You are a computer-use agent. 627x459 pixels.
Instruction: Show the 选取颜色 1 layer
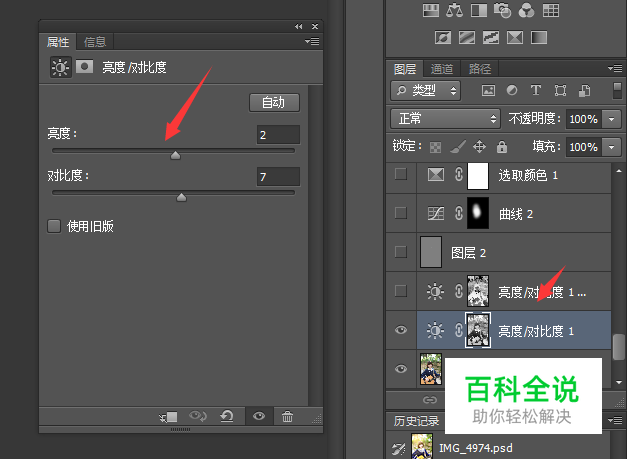[x=401, y=174]
